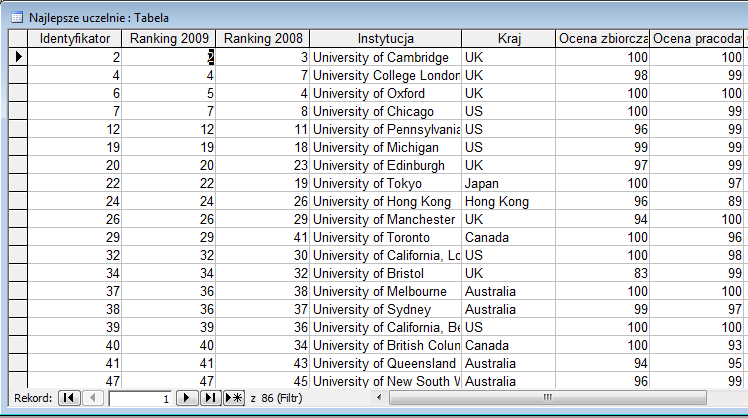Click the University of Pennsylvania cell
Viewport: 748px width, 418px height.
[x=385, y=129]
